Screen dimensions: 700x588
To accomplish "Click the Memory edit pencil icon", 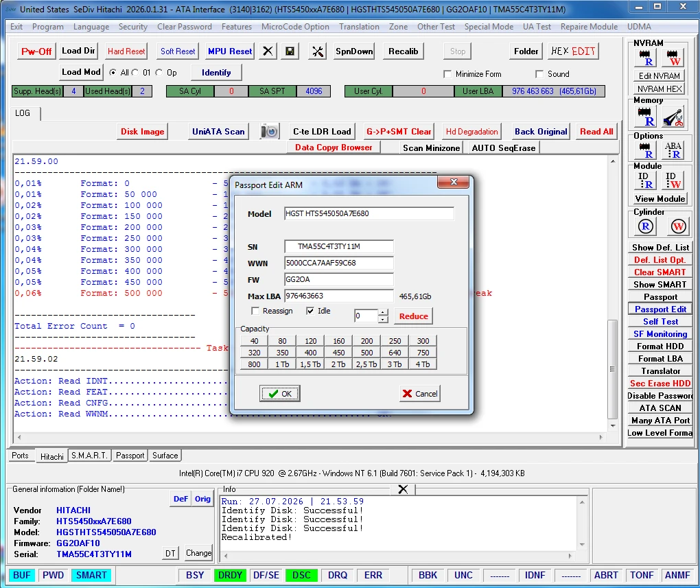I will pos(673,117).
